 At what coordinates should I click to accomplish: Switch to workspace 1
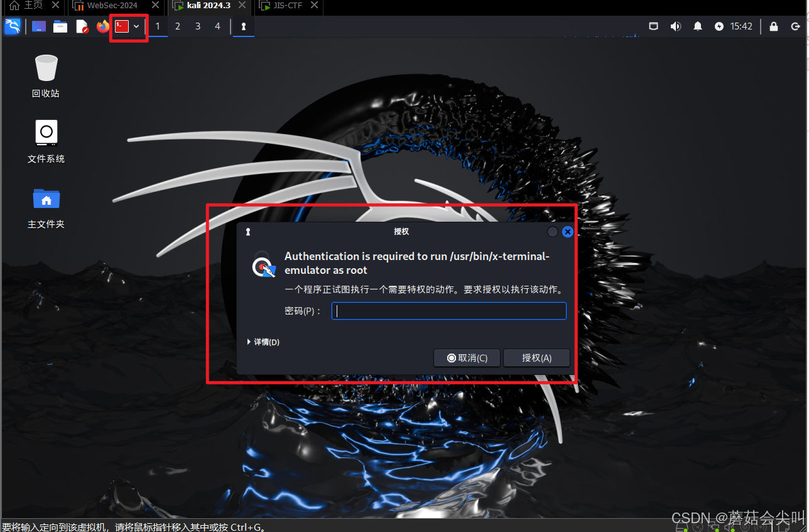(x=158, y=26)
